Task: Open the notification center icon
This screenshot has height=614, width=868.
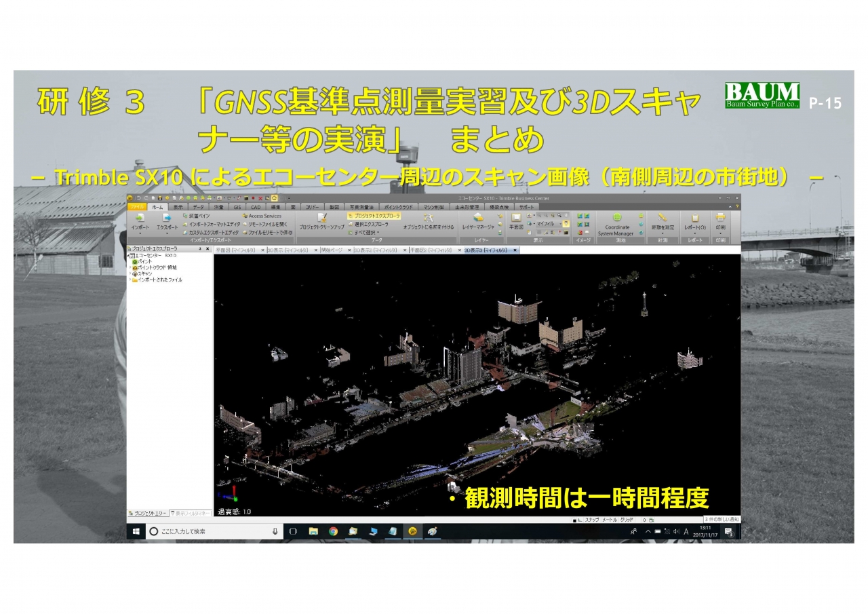Action: pos(729,532)
